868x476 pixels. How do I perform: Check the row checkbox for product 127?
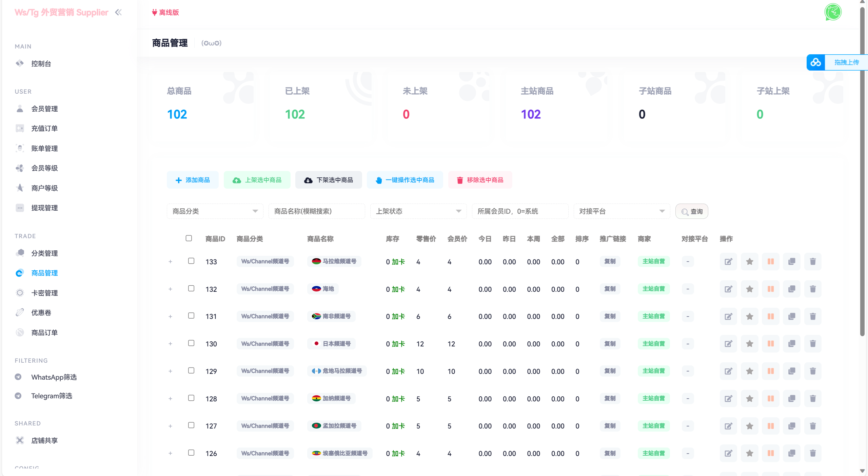[192, 425]
